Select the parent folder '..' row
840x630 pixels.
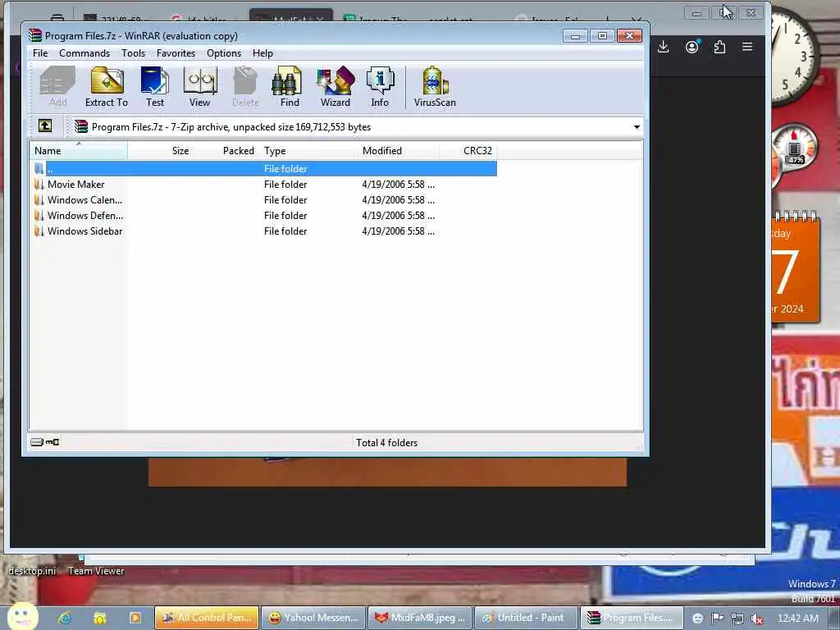[263, 168]
